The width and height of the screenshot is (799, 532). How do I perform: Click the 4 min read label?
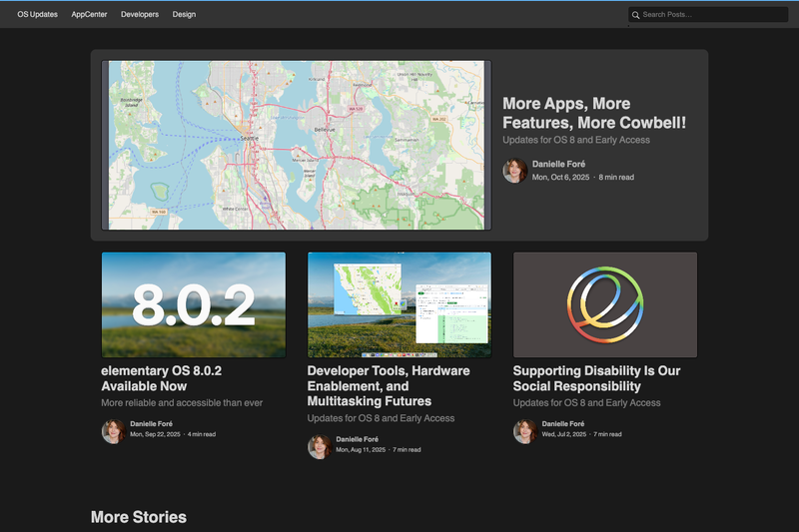pos(202,434)
